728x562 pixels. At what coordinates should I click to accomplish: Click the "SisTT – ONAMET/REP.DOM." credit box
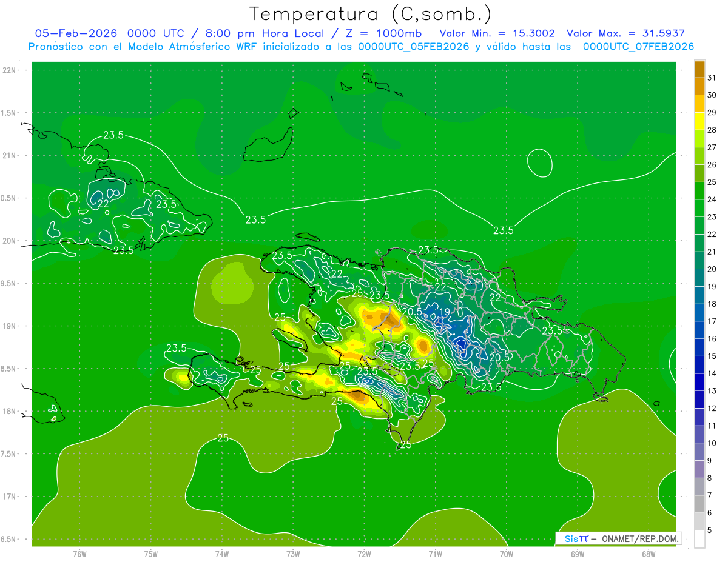point(618,538)
